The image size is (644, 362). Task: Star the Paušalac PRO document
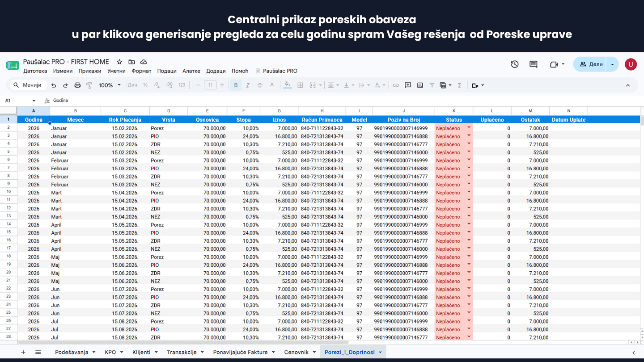(x=119, y=62)
